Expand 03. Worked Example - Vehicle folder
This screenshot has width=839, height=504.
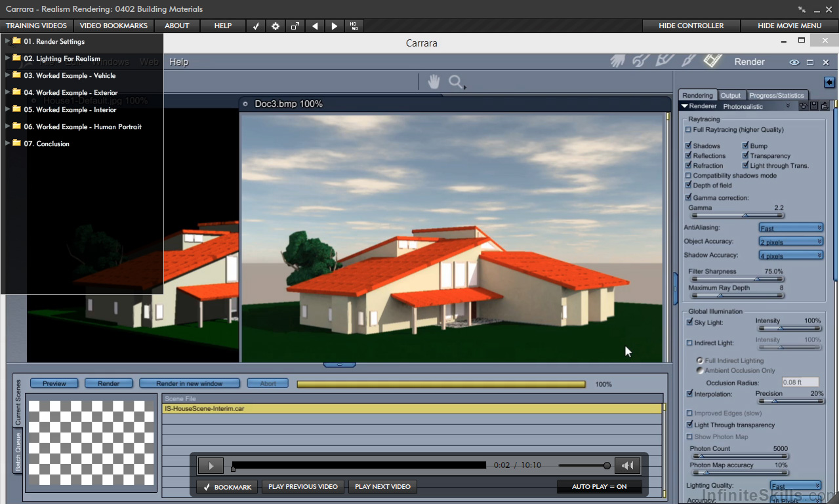pyautogui.click(x=7, y=75)
